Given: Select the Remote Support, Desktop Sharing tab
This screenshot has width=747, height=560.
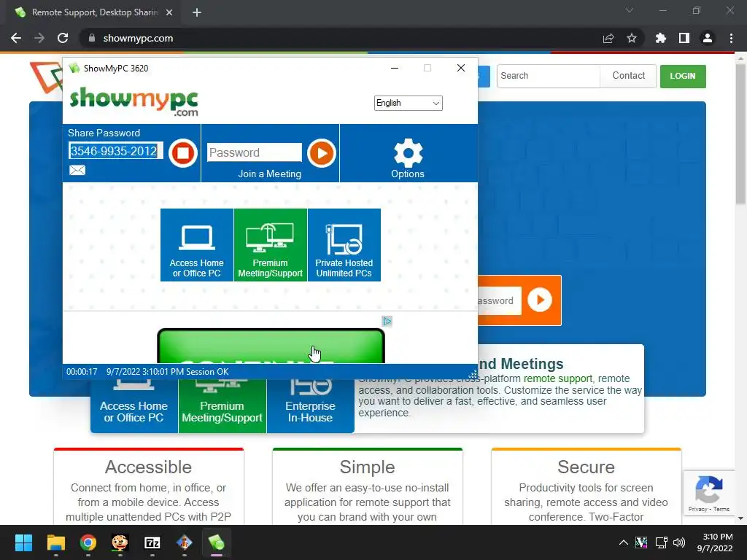Looking at the screenshot, I should pyautogui.click(x=90, y=12).
